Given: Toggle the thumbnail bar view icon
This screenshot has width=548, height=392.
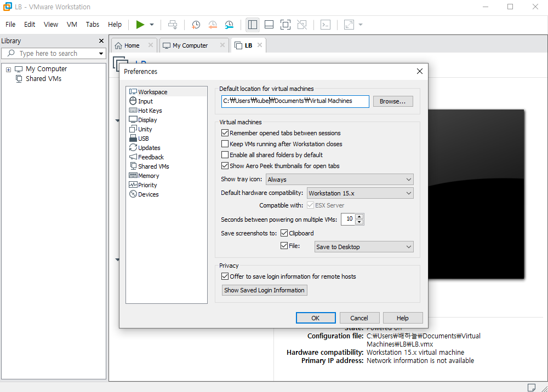Looking at the screenshot, I should [x=269, y=25].
